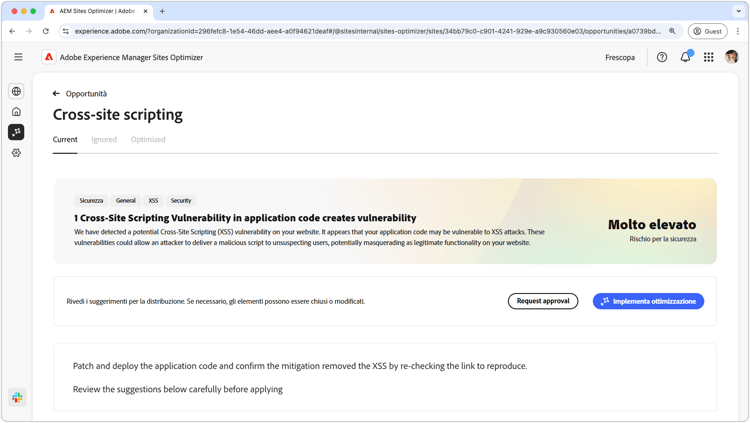The width and height of the screenshot is (750, 423).
Task: Click the browser forward button
Action: click(29, 31)
